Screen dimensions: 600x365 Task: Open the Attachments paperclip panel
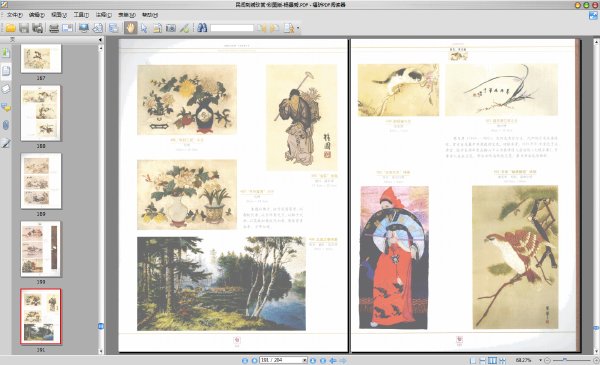pyautogui.click(x=6, y=125)
